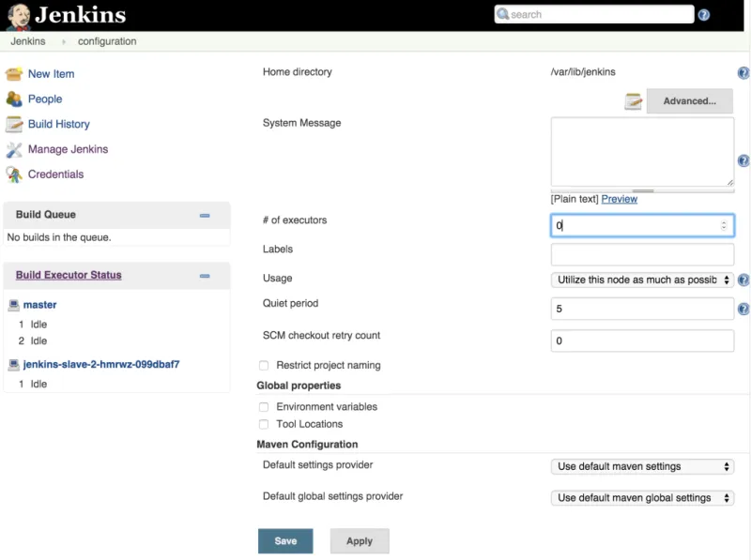Save the configuration changes
The width and height of the screenshot is (751, 560).
coord(285,540)
